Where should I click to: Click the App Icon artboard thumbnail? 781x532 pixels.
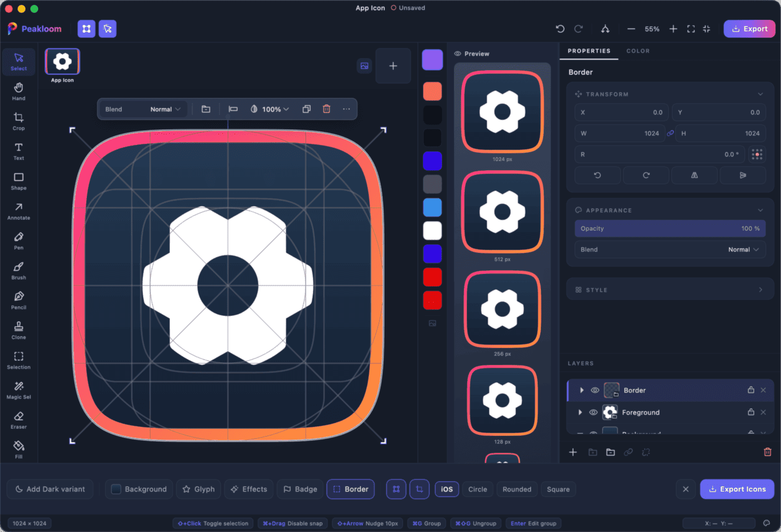click(x=63, y=61)
